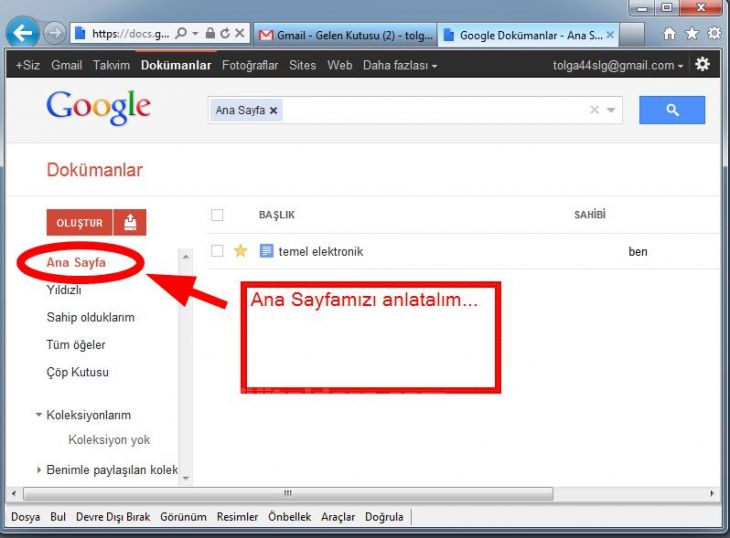Select Ana Sayfa in the sidebar

(76, 262)
